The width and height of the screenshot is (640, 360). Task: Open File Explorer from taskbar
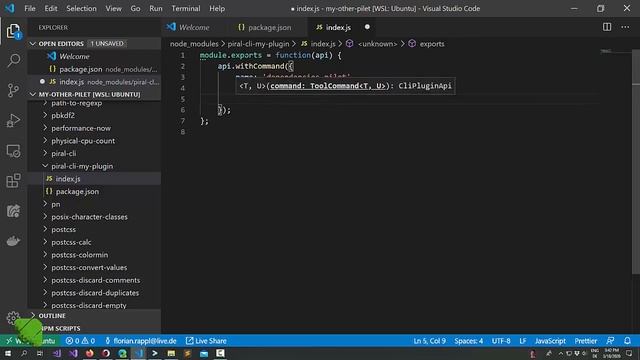click(171, 353)
